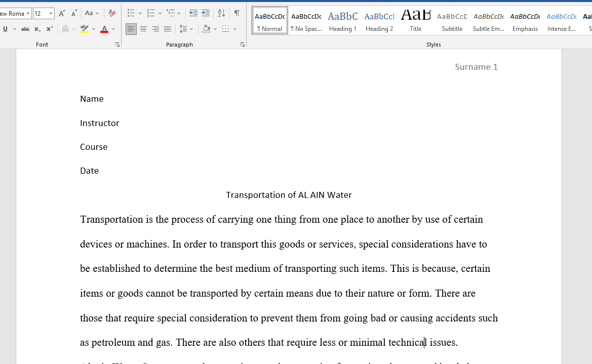Viewport: 592px width, 364px height.
Task: Open line and paragraph spacing
Action: (x=183, y=29)
